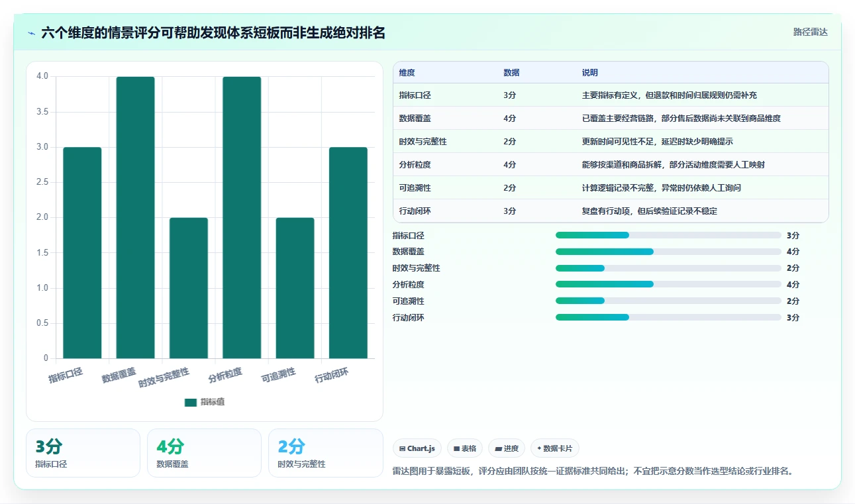855x504 pixels.
Task: Click the 指标口径 bar in the chart
Action: (82, 253)
